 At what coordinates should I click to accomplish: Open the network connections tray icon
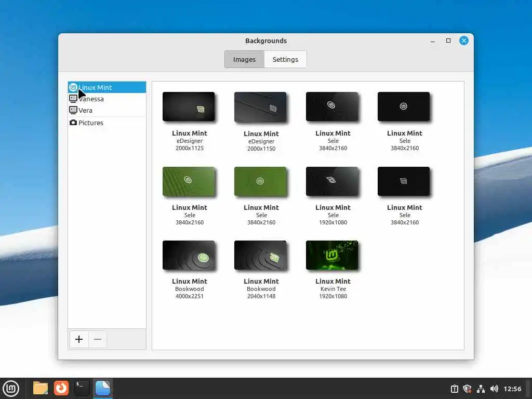pos(481,389)
